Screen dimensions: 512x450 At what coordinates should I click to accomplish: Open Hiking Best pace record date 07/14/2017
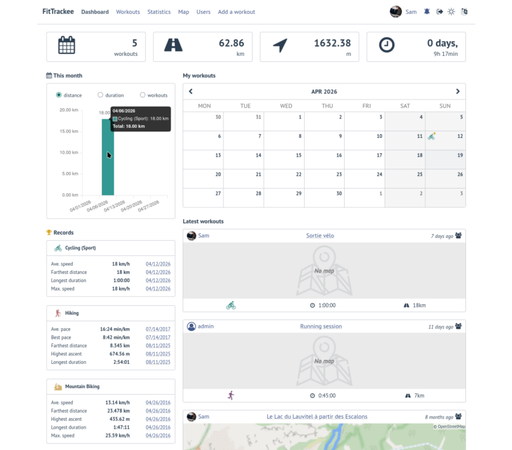point(158,337)
